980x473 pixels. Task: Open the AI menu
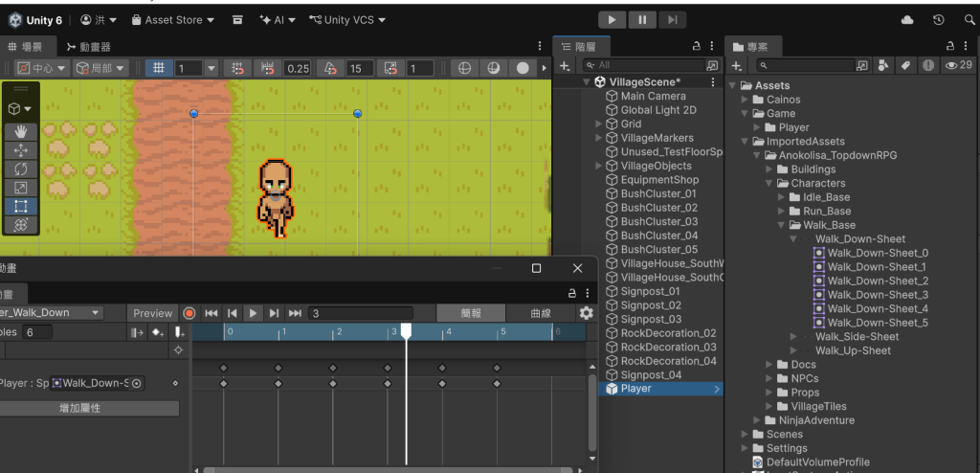point(278,20)
